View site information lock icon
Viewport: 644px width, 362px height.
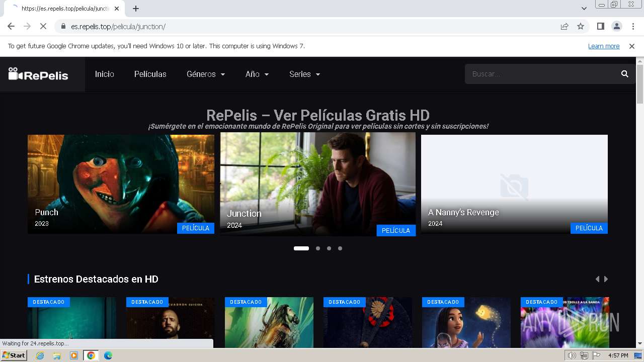click(x=63, y=27)
